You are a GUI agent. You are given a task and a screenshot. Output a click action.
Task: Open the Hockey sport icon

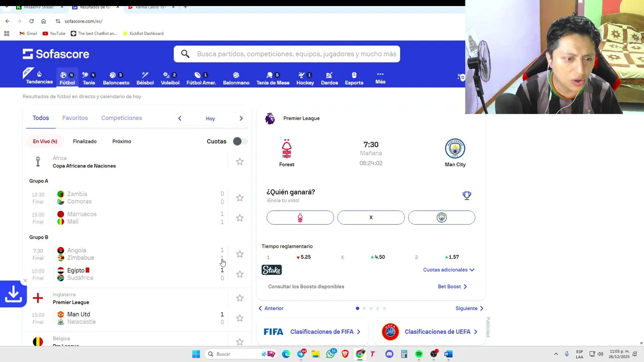(305, 78)
